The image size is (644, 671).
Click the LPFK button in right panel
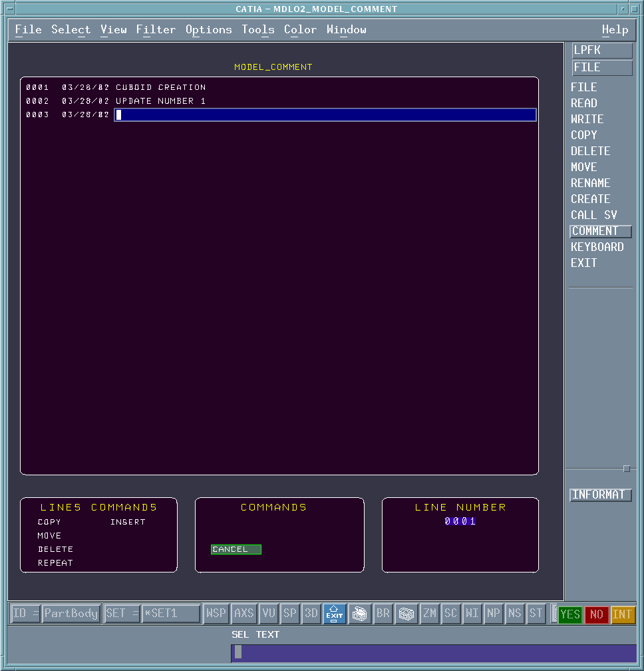tap(602, 51)
